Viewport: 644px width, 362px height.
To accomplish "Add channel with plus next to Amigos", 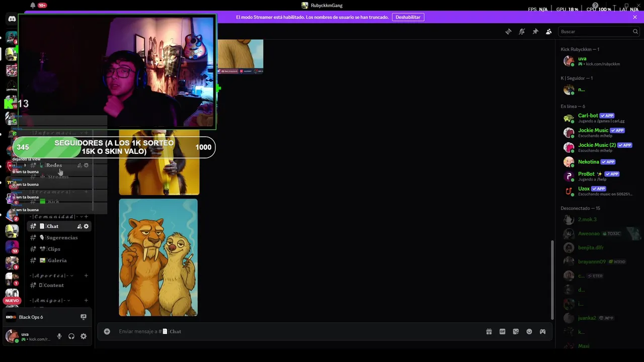I will point(86,301).
